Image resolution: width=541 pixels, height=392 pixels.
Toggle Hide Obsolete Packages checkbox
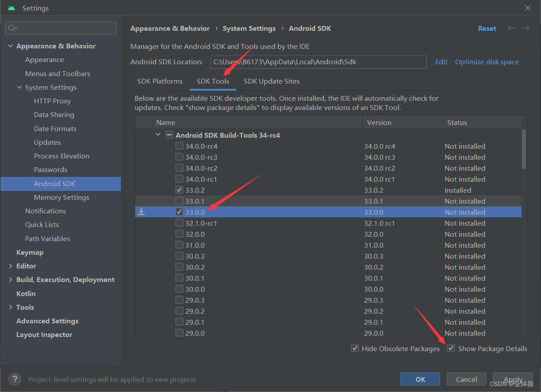(x=355, y=348)
